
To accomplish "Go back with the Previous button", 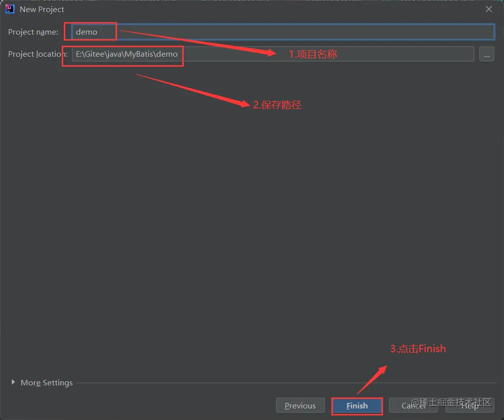I will click(300, 405).
